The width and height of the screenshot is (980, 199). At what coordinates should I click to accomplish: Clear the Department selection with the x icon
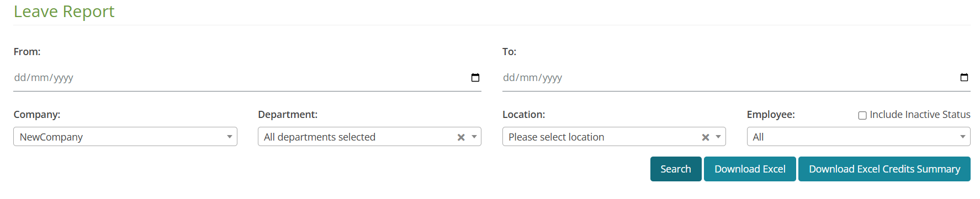[x=461, y=137]
